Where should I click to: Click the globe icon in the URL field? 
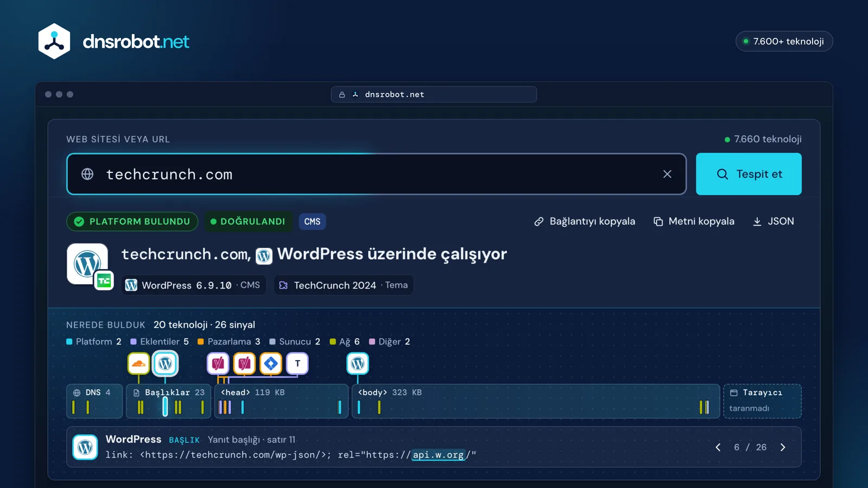pos(87,174)
